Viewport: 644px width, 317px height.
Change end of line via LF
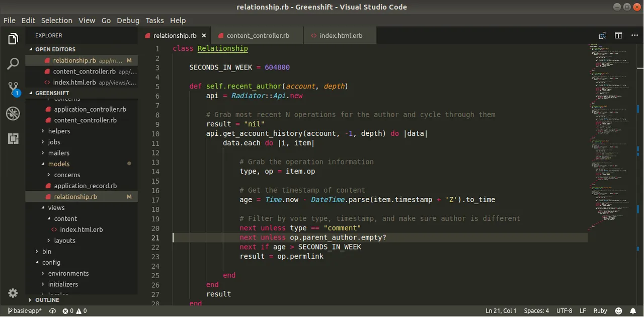pos(583,311)
